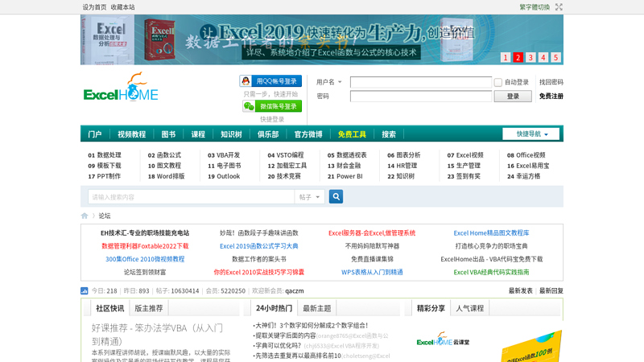Image resolution: width=644 pixels, height=362 pixels.
Task: Switch to the 版主推荐 tab
Action: click(149, 308)
